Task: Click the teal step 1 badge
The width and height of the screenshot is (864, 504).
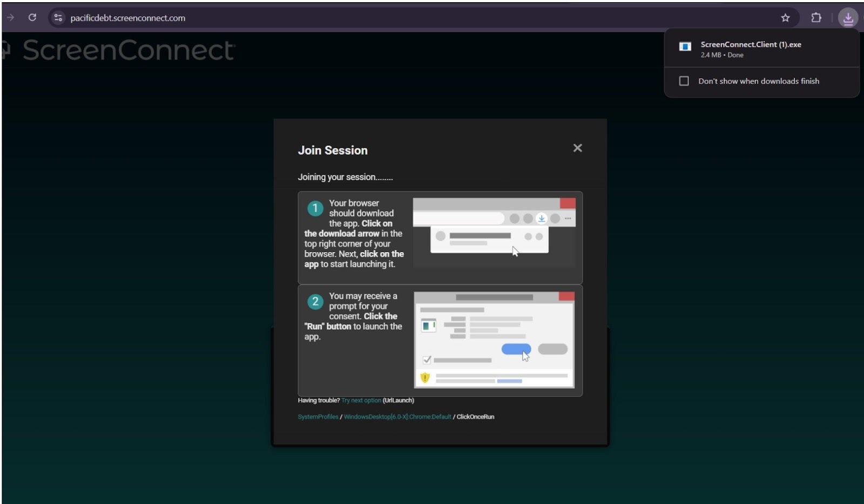Action: click(x=315, y=208)
